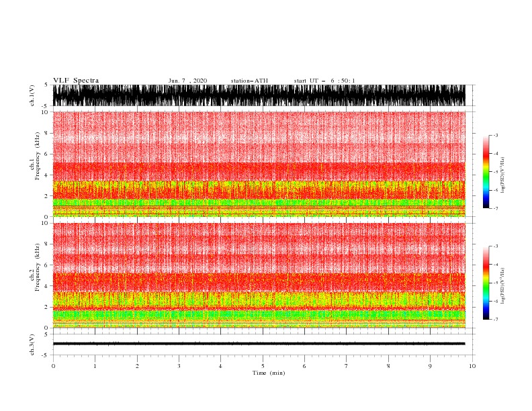Click the '-7' value on the lower colorbar
The height and width of the screenshot is (411, 532).
tap(495, 319)
